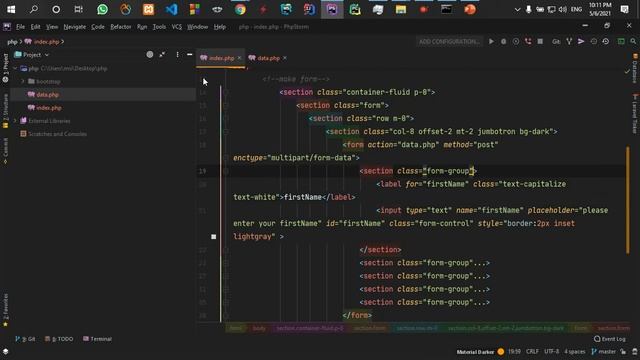Screen dimensions: 640x360
Task: Click the Stop square icon
Action: 540,42
